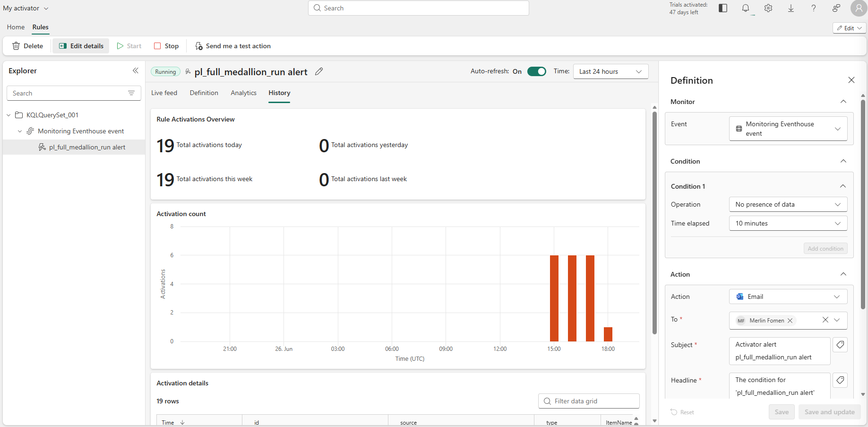Click the Save button

pos(782,412)
